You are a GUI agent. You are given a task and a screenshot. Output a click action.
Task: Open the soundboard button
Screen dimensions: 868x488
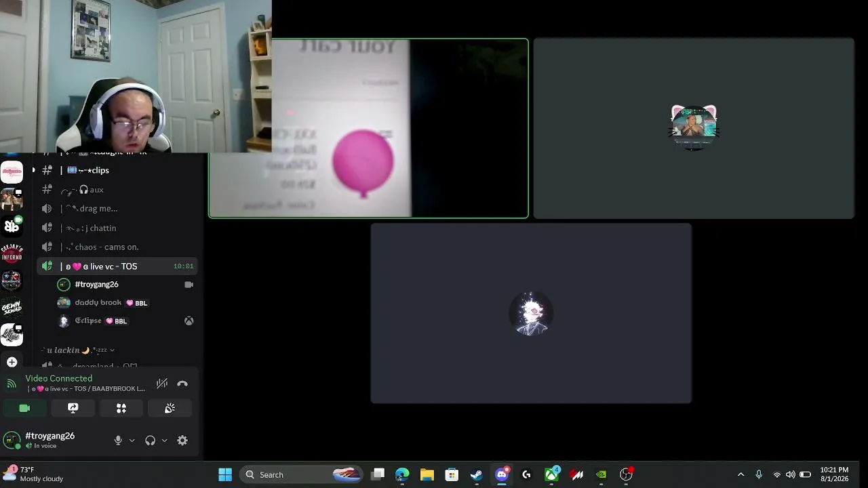coord(170,408)
